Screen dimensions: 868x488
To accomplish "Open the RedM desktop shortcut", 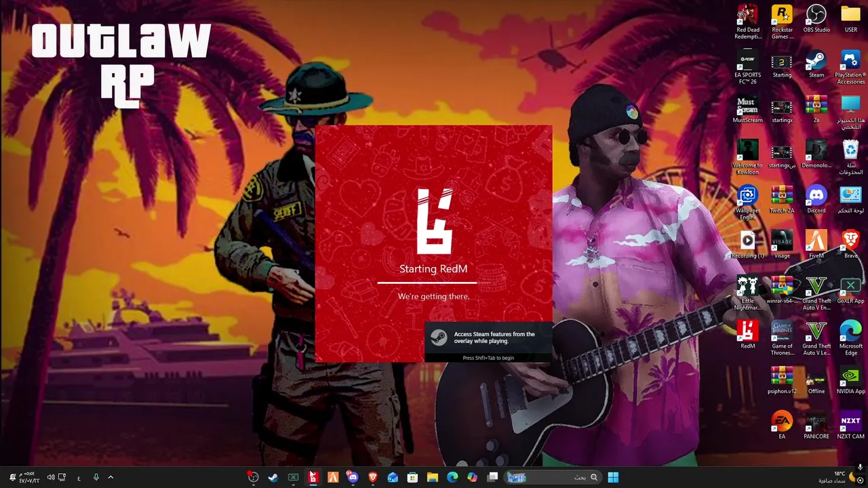I will (748, 335).
